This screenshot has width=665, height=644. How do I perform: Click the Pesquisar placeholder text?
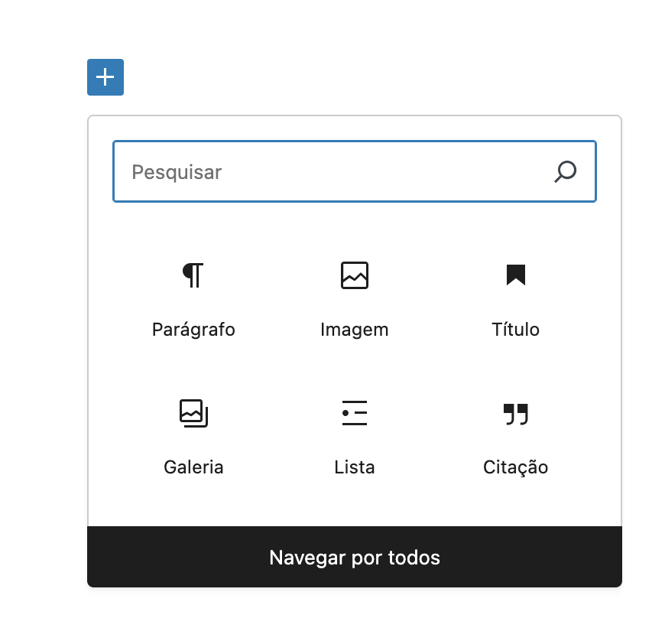click(177, 171)
